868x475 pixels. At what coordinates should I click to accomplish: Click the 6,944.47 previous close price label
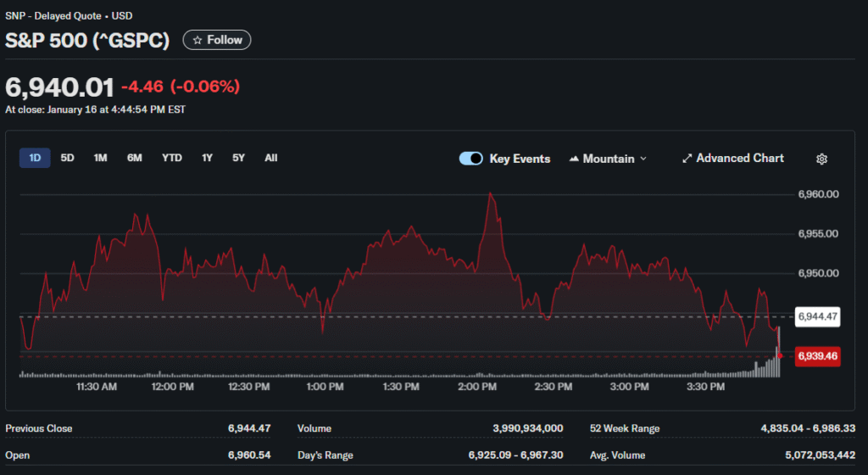pos(818,316)
